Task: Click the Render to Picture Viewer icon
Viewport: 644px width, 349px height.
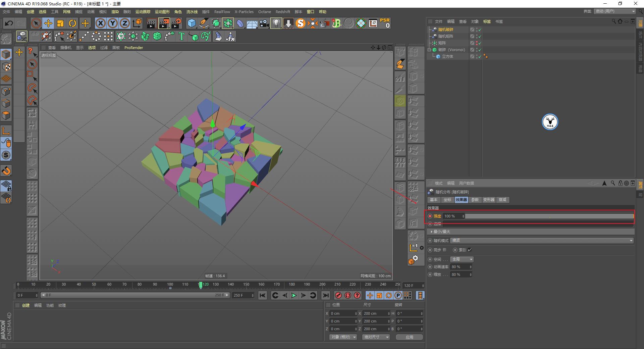Action: tap(164, 23)
